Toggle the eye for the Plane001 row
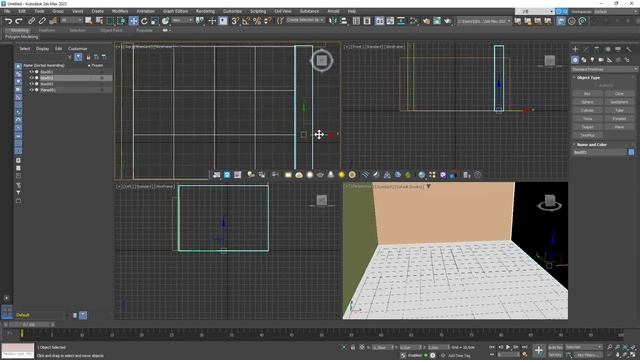This screenshot has height=360, width=640. coord(31,89)
